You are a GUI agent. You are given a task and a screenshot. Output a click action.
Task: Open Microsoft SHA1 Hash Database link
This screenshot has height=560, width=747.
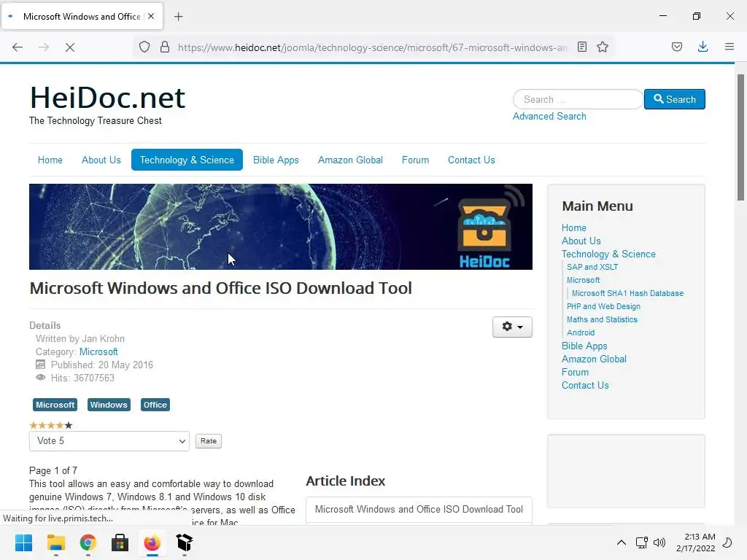(x=627, y=293)
